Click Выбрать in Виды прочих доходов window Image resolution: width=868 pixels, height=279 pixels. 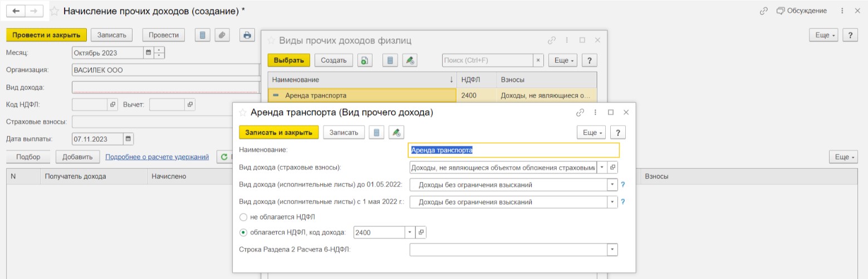pyautogui.click(x=288, y=61)
